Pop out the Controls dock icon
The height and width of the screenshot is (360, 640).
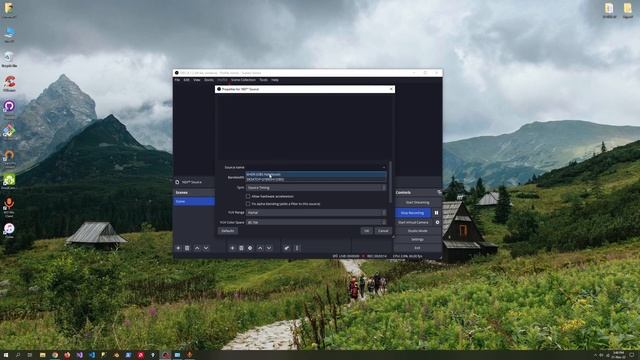tap(439, 192)
